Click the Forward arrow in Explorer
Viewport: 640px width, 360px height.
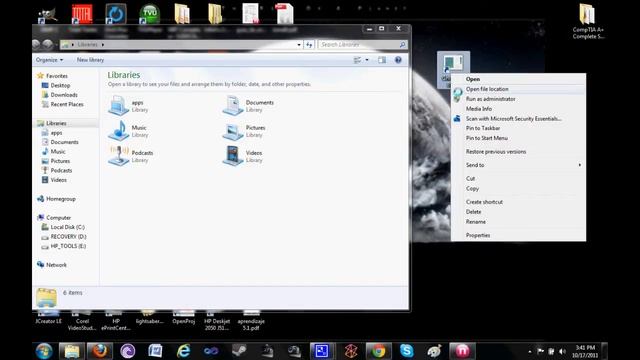click(x=47, y=44)
